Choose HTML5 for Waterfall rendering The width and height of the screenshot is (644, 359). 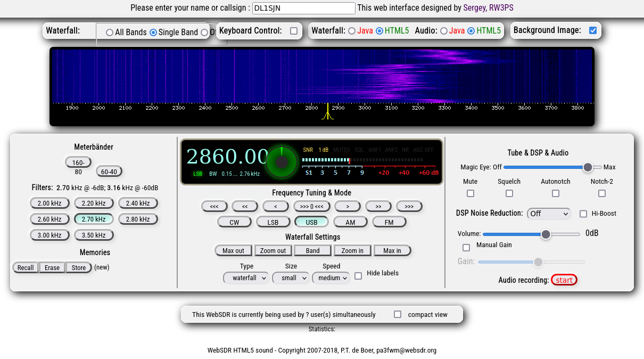pyautogui.click(x=379, y=31)
